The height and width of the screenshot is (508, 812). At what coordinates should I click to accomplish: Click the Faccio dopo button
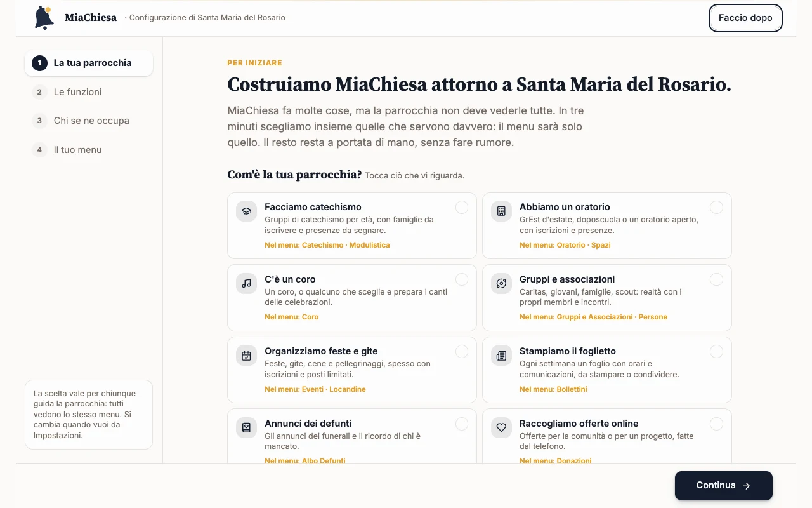745,18
